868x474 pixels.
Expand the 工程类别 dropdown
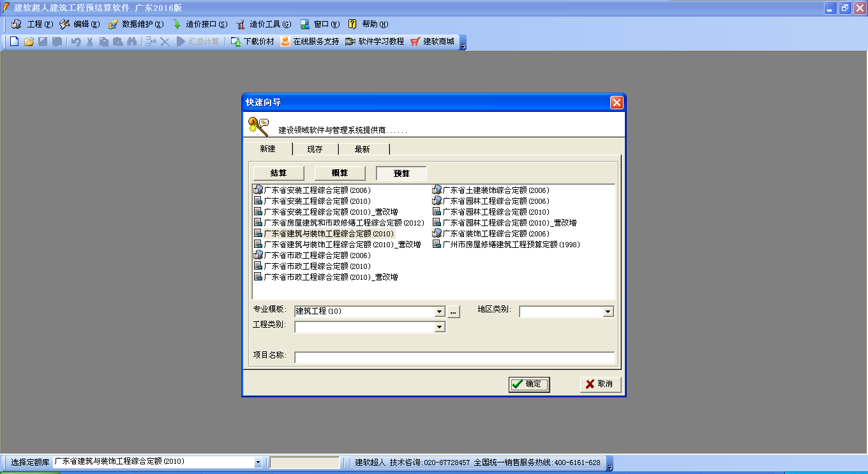(x=439, y=327)
